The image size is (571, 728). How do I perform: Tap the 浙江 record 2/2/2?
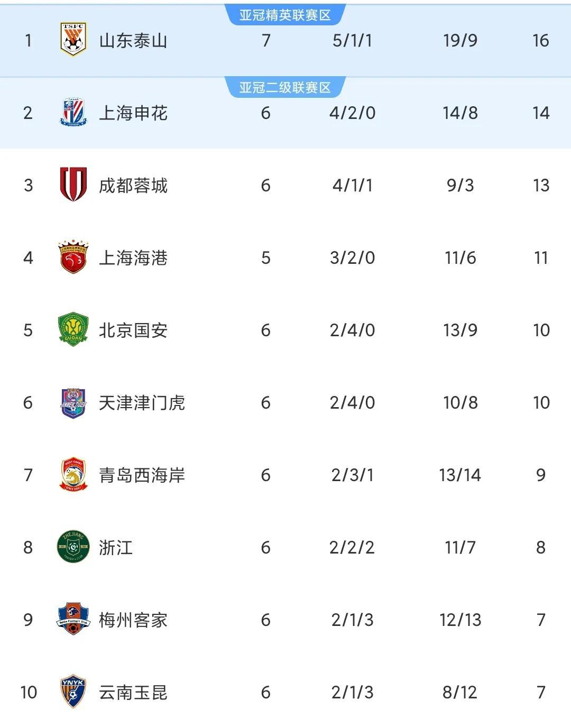(x=352, y=547)
